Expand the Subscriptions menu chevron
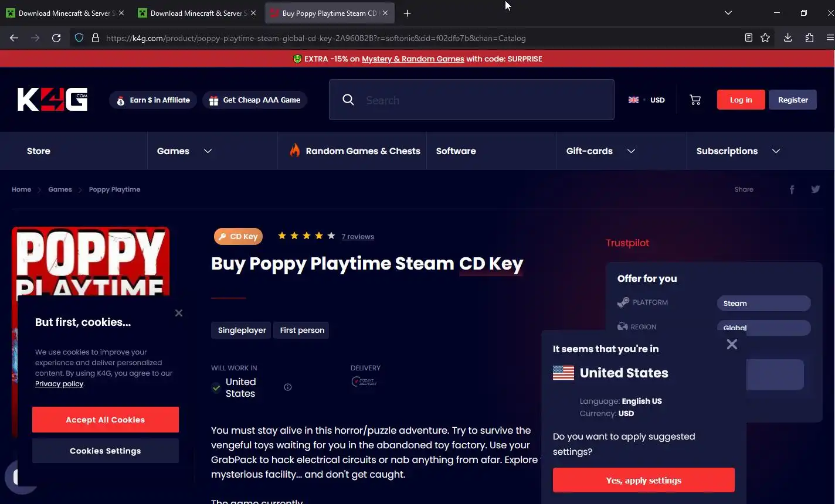Screen dimensions: 835x504 click(x=776, y=151)
